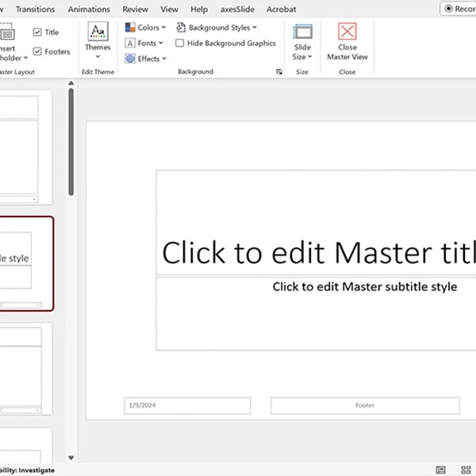Viewport: 476px width, 476px height.
Task: Select the Footer placeholder on the slide
Action: [x=364, y=405]
